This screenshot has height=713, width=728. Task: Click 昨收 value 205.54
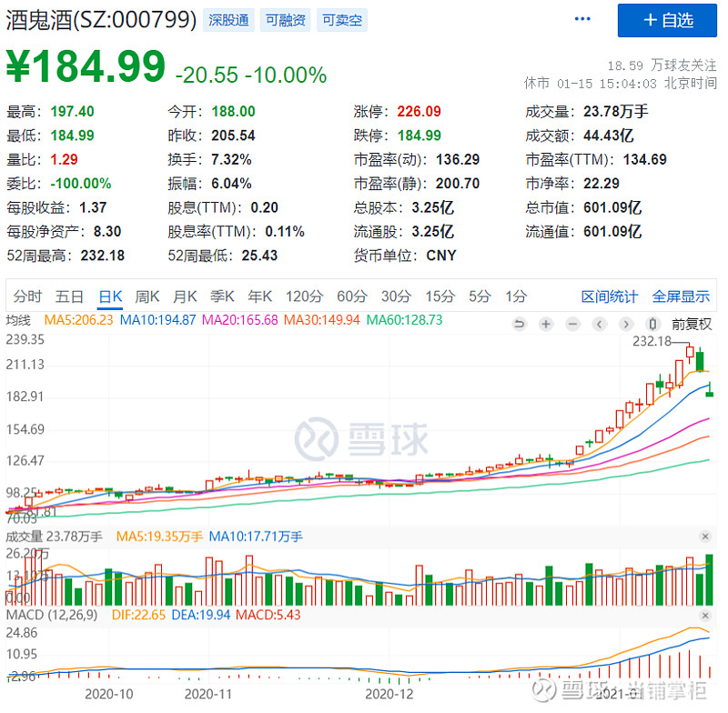point(233,136)
